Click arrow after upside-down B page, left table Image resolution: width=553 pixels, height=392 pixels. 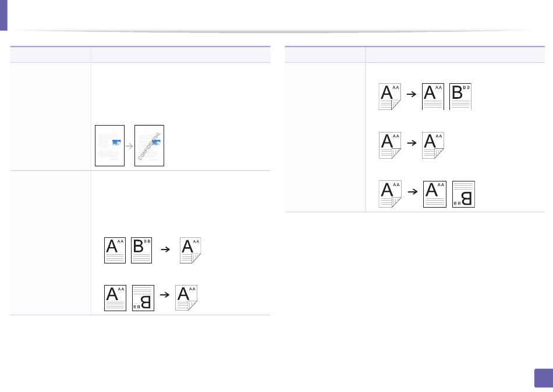point(165,295)
